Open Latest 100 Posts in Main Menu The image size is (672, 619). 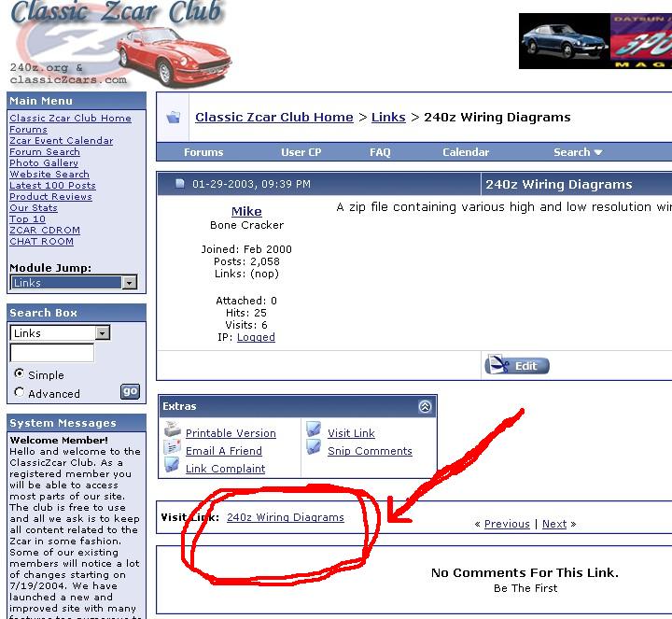(52, 185)
